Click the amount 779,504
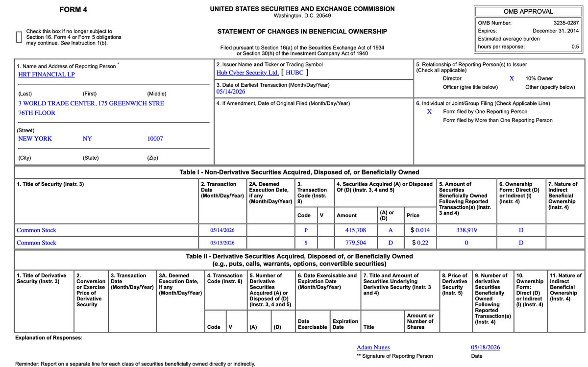The width and height of the screenshot is (588, 367). [356, 243]
